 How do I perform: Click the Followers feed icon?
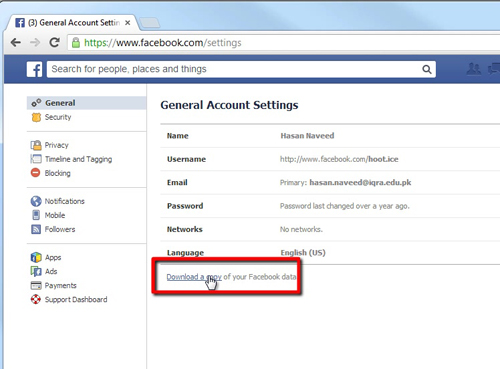tap(36, 229)
